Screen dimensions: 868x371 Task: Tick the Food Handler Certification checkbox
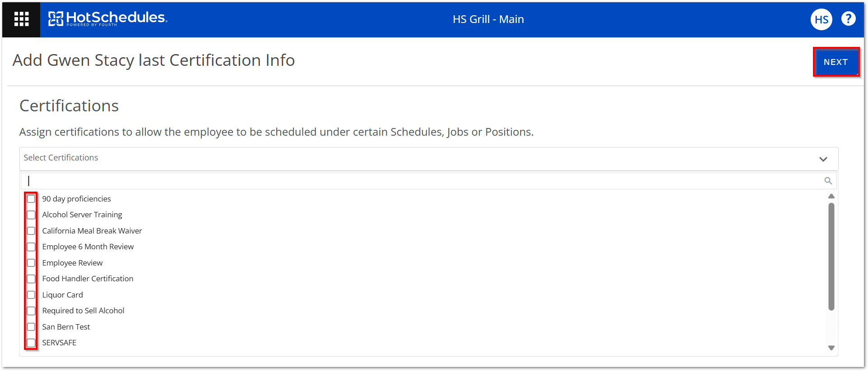click(31, 279)
